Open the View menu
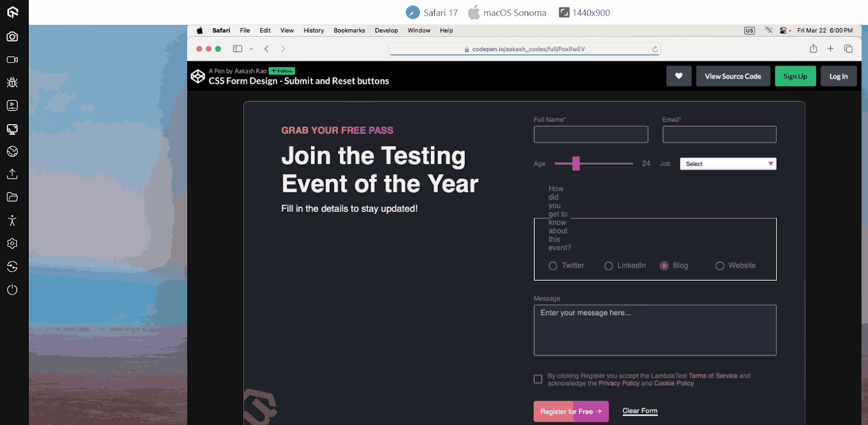The image size is (868, 425). pyautogui.click(x=287, y=30)
